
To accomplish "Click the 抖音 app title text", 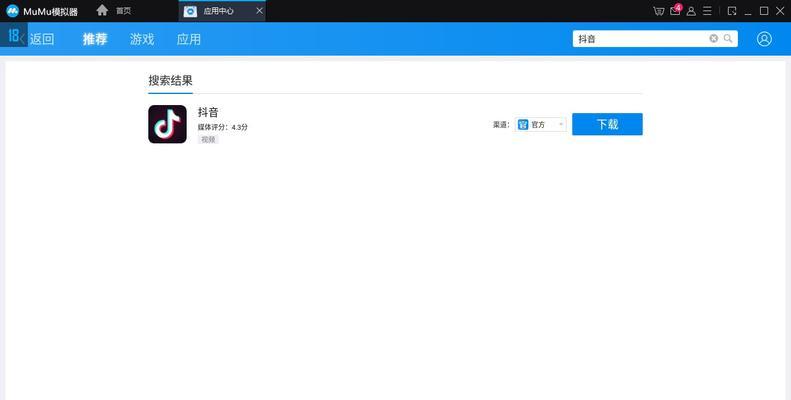I will pos(208,112).
